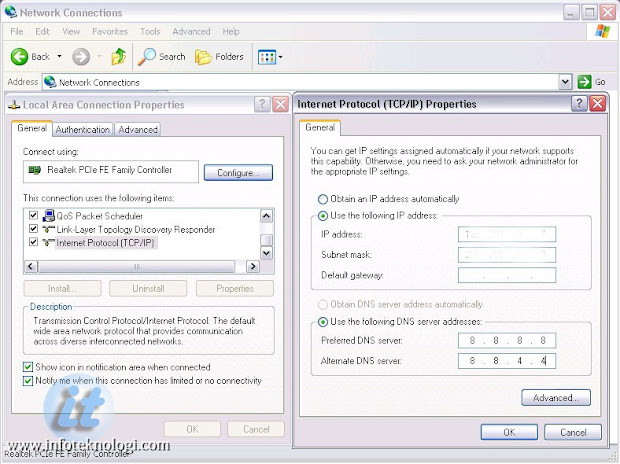Click the Advanced... button in TCP/IP Properties
Image resolution: width=620 pixels, height=464 pixels.
click(556, 398)
